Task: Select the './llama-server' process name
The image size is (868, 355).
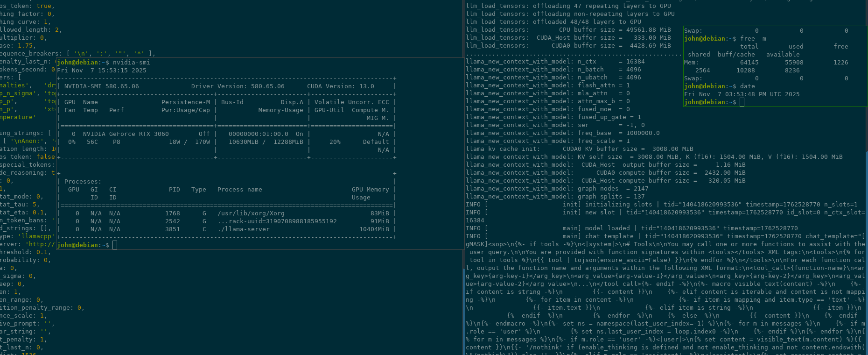Action: point(244,229)
